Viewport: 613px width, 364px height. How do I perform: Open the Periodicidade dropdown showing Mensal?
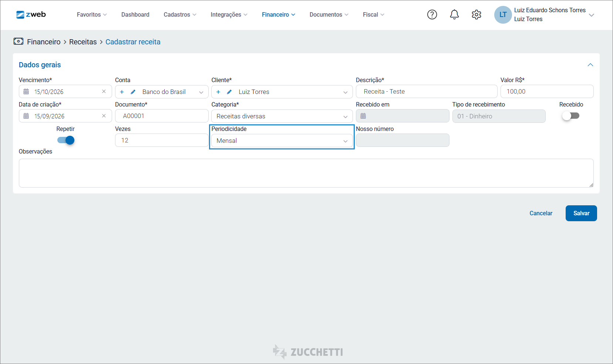pos(282,141)
